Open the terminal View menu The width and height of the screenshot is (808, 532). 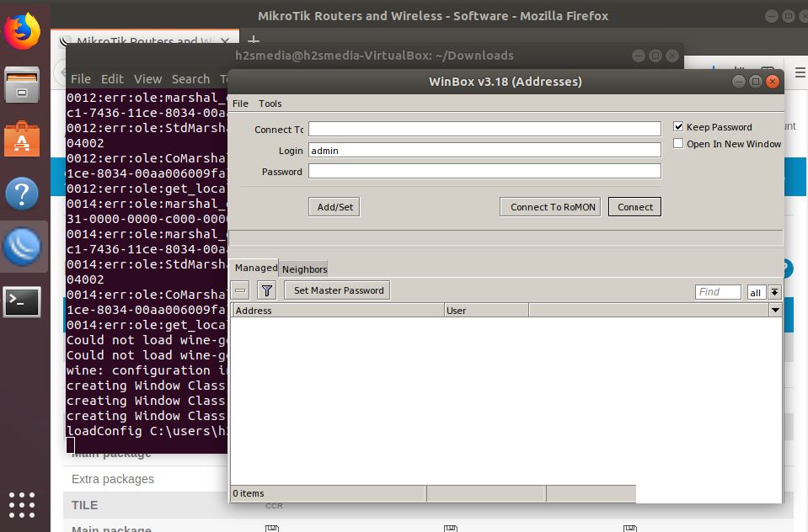point(148,79)
